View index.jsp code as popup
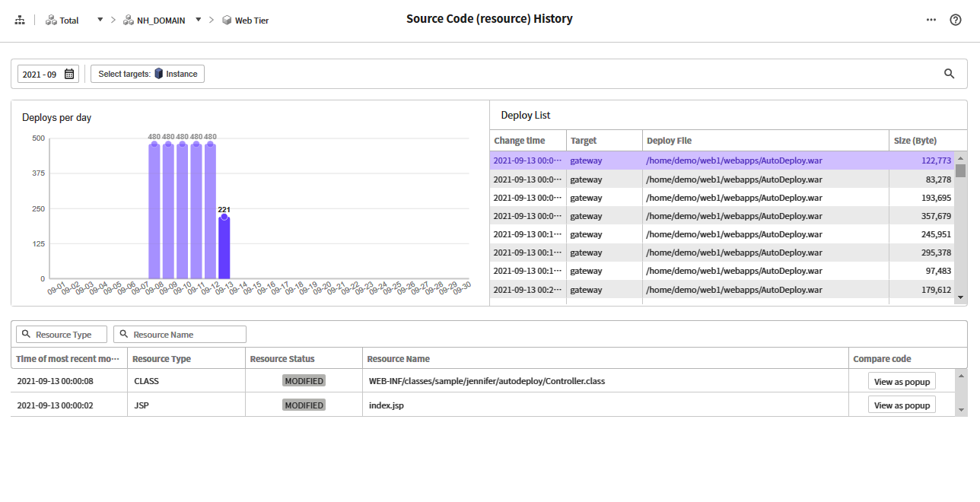 pyautogui.click(x=902, y=405)
